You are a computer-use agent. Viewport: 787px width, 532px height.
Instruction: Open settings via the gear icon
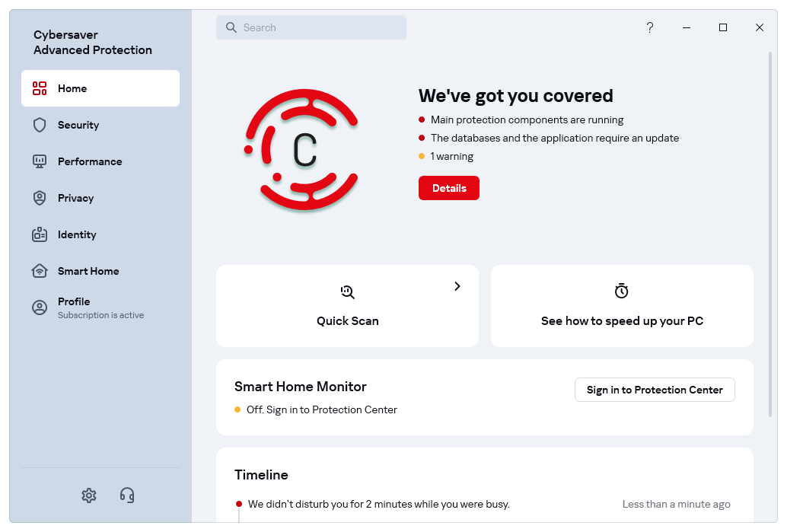click(x=89, y=495)
